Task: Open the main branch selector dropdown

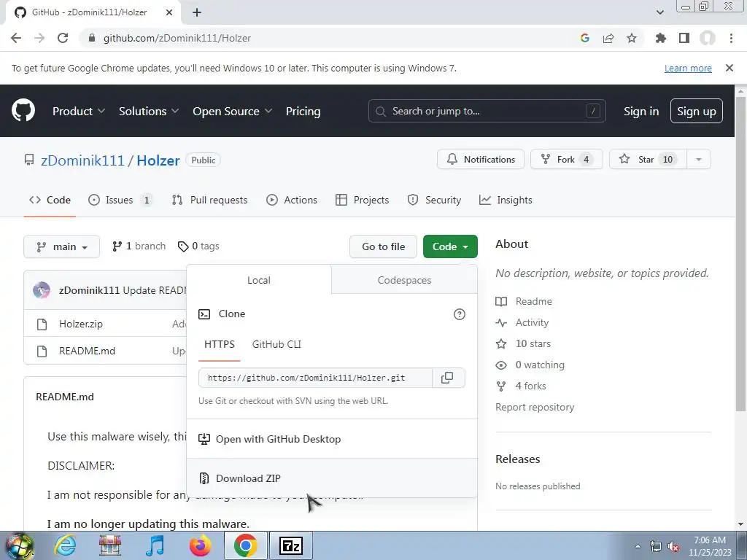Action: point(62,246)
